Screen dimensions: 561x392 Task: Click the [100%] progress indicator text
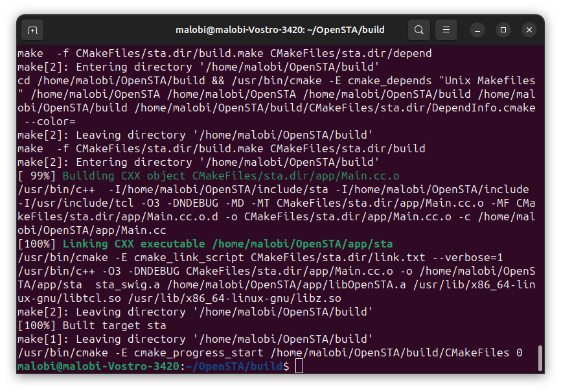[x=36, y=244]
